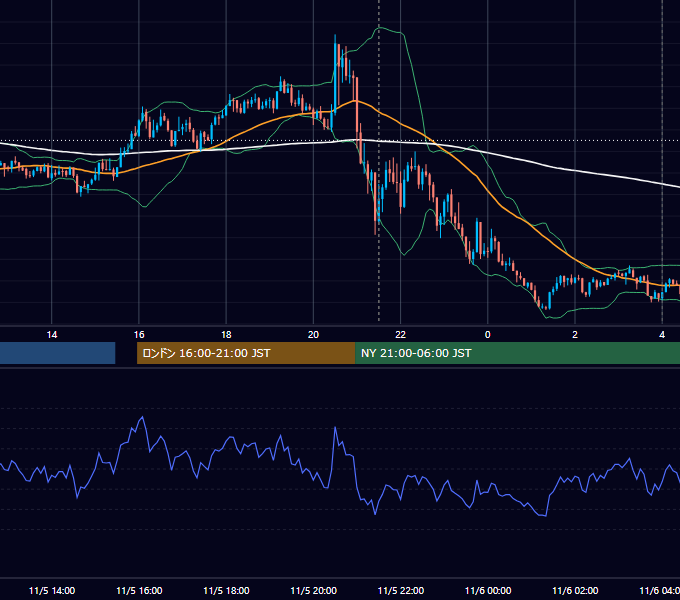Click the '18' hour label on price chart axis
This screenshot has width=680, height=600.
coord(226,335)
